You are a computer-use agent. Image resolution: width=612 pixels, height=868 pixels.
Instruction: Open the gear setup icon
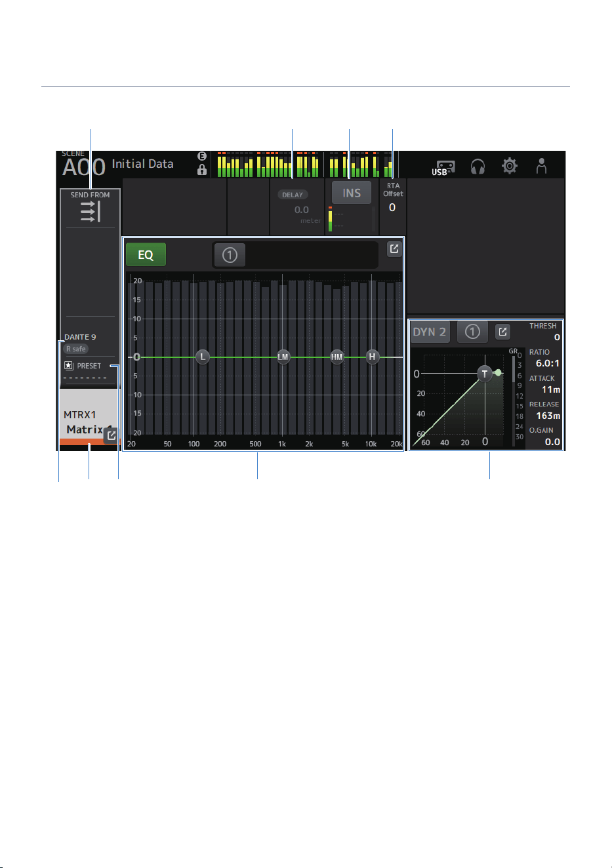point(510,166)
